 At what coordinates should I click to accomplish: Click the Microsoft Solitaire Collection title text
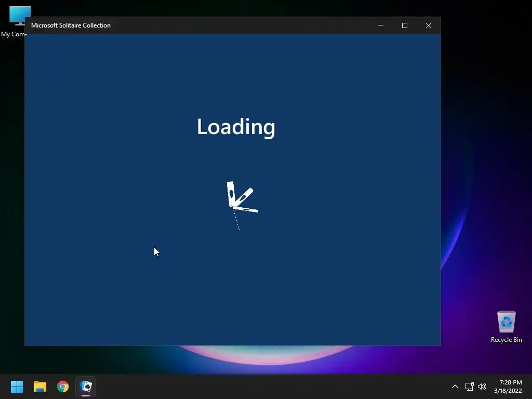click(71, 25)
